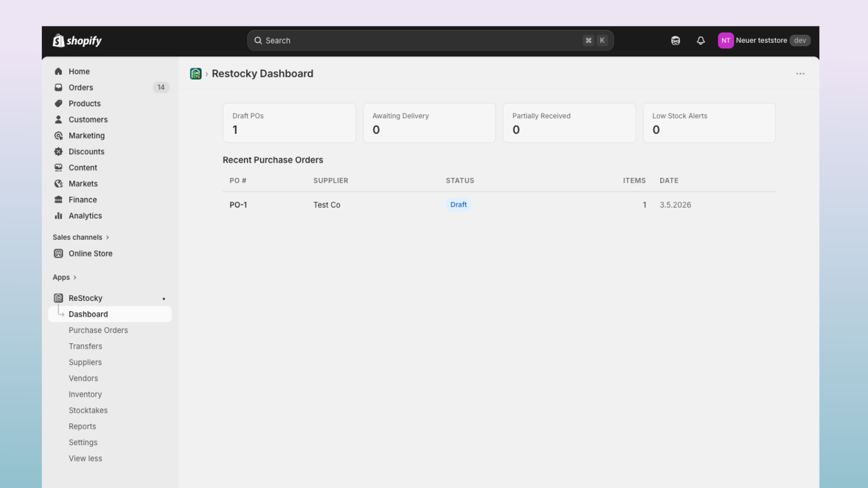Click the Low Stock Alerts card
The image size is (868, 488).
tap(709, 123)
